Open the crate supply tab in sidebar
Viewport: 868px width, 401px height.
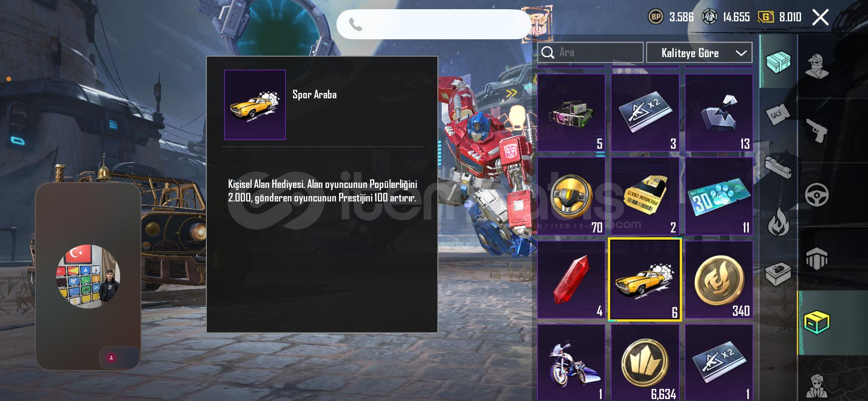(778, 62)
